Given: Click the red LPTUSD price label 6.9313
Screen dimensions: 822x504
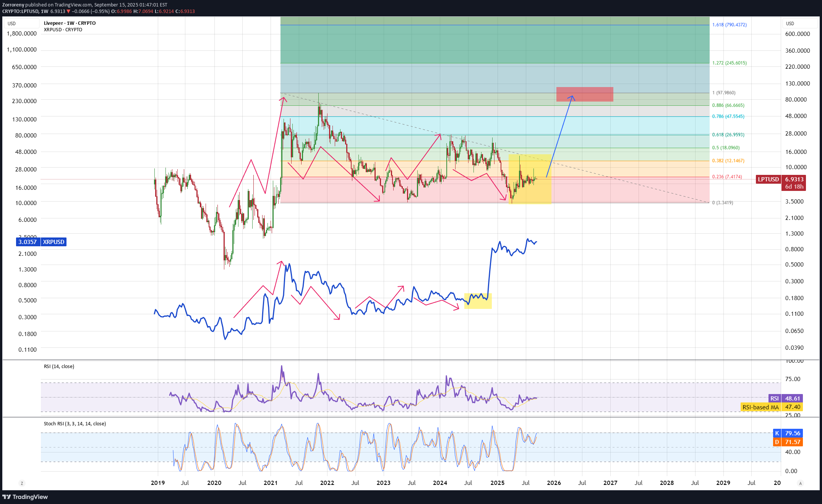Looking at the screenshot, I should (794, 179).
